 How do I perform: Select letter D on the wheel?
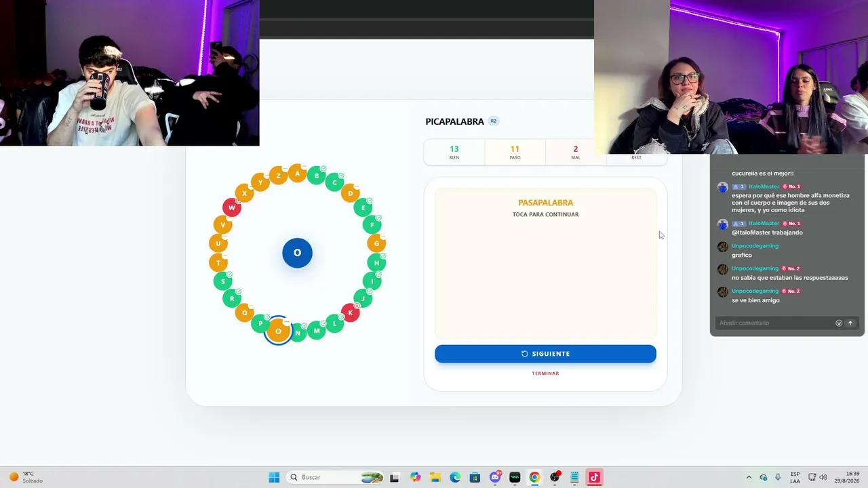[x=350, y=193]
